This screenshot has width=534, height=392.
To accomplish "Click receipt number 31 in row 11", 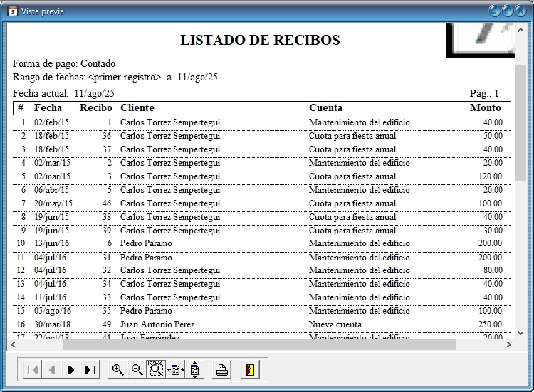I will tap(107, 258).
